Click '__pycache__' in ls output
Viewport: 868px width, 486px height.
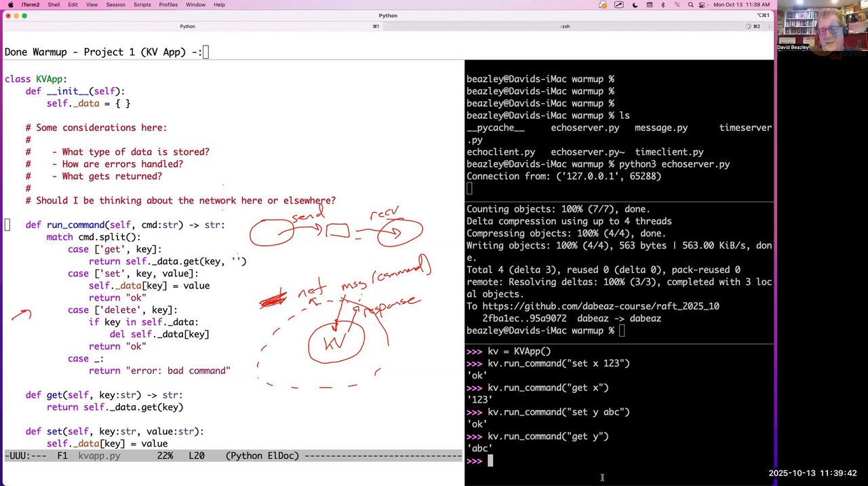[x=495, y=128]
